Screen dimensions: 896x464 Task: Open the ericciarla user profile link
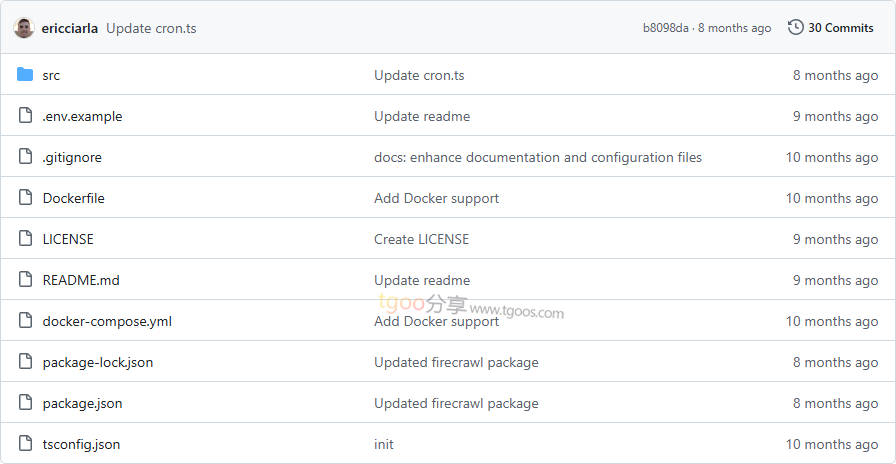click(70, 28)
